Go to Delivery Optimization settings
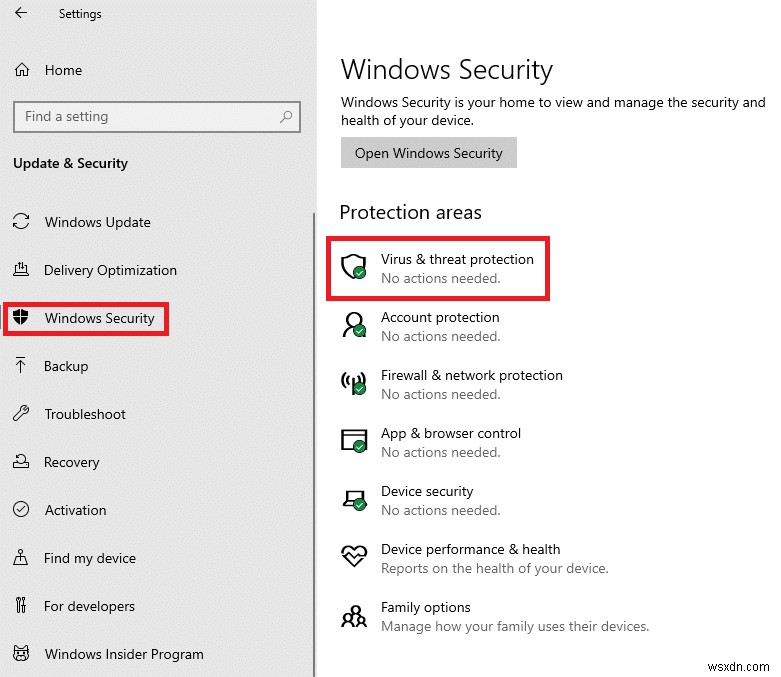The height and width of the screenshot is (677, 781). point(110,270)
